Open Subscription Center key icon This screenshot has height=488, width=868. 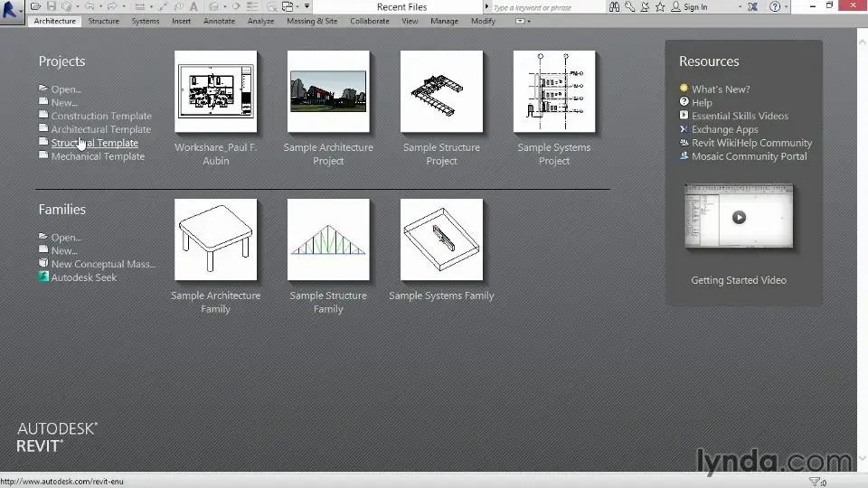pyautogui.click(x=629, y=7)
